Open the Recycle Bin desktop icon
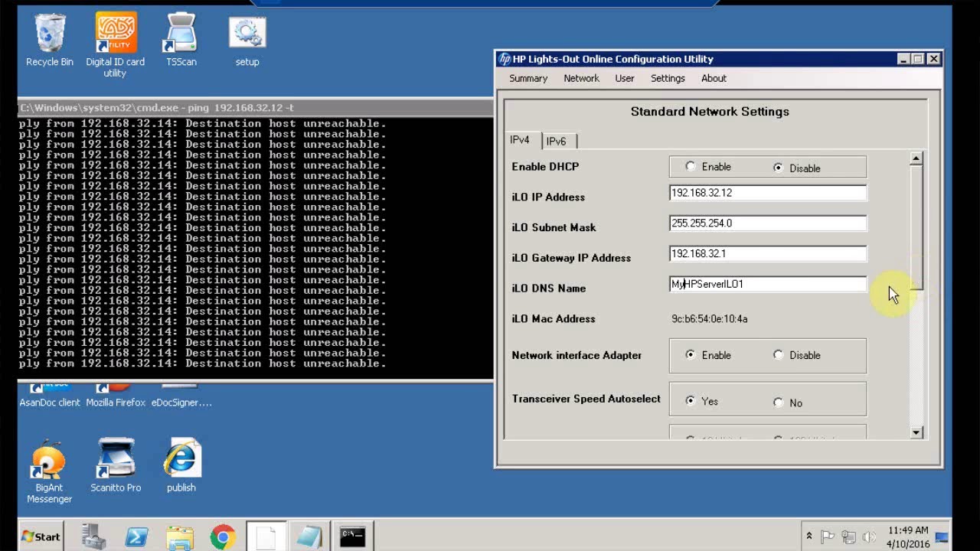The width and height of the screenshot is (980, 551). tap(50, 41)
